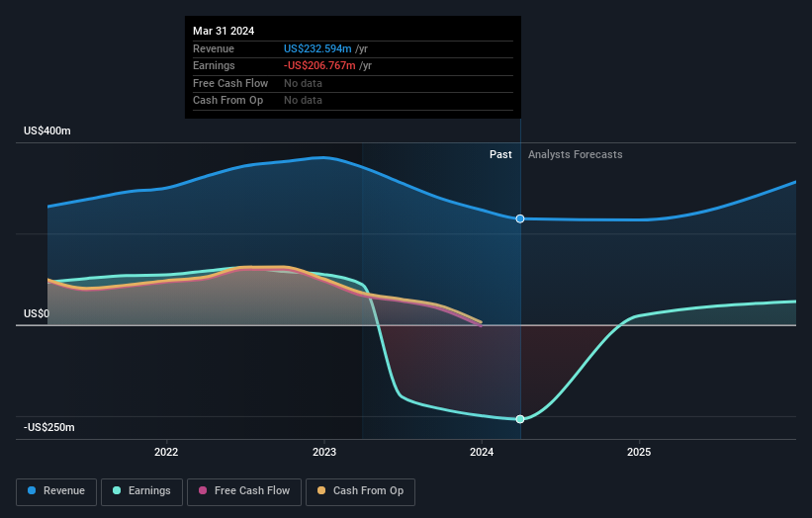Click the US$400m axis label
This screenshot has height=518, width=812.
[x=47, y=130]
